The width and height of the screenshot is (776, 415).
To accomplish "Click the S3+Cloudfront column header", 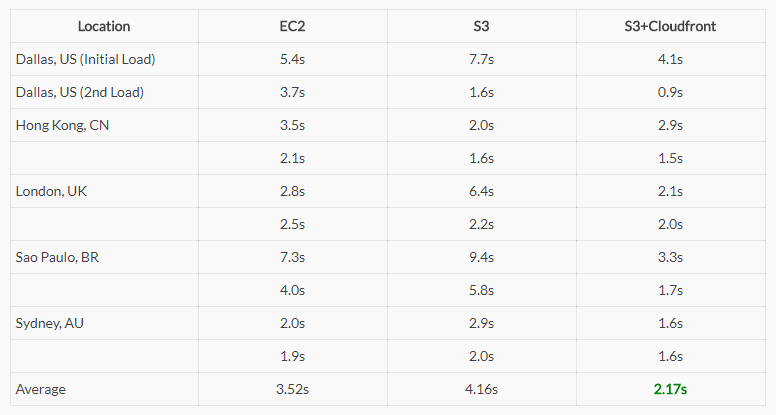I will pos(670,26).
